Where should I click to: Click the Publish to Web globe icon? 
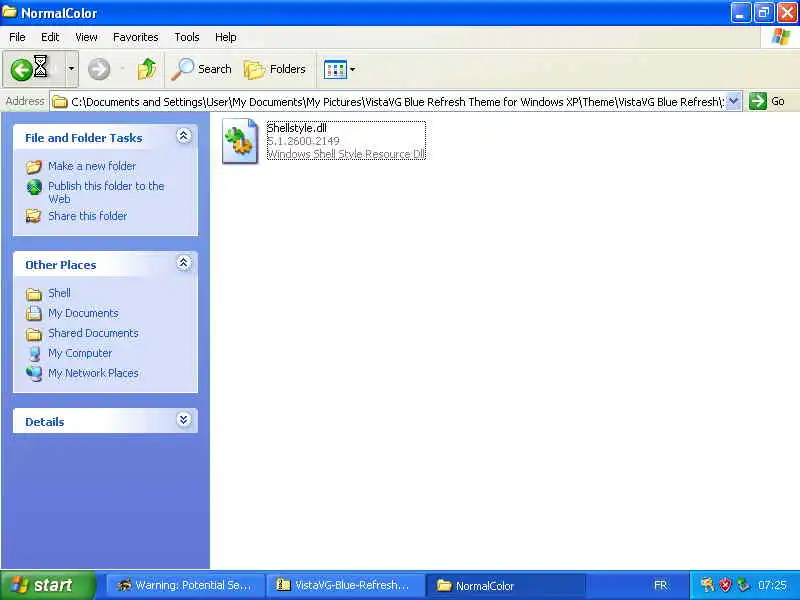point(34,187)
